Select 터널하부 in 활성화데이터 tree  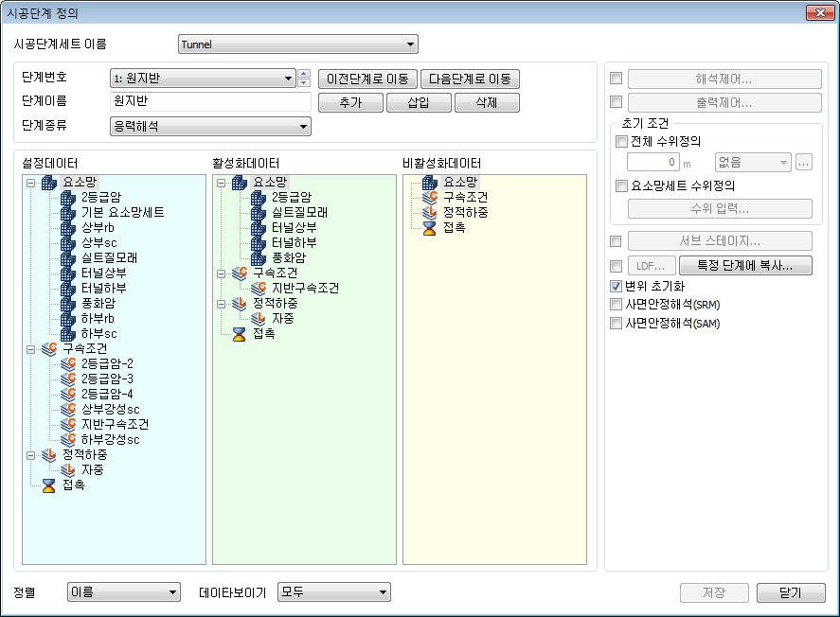click(295, 243)
